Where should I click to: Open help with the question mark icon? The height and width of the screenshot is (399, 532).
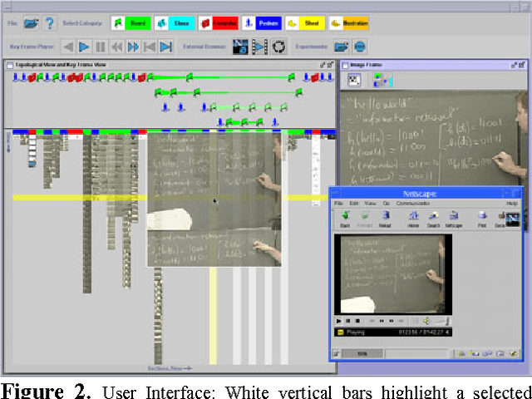point(50,23)
